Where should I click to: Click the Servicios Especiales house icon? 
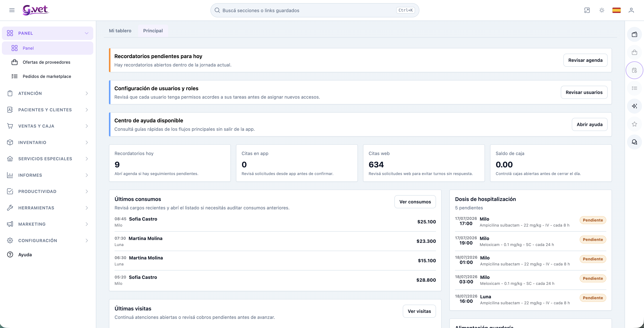pos(10,159)
